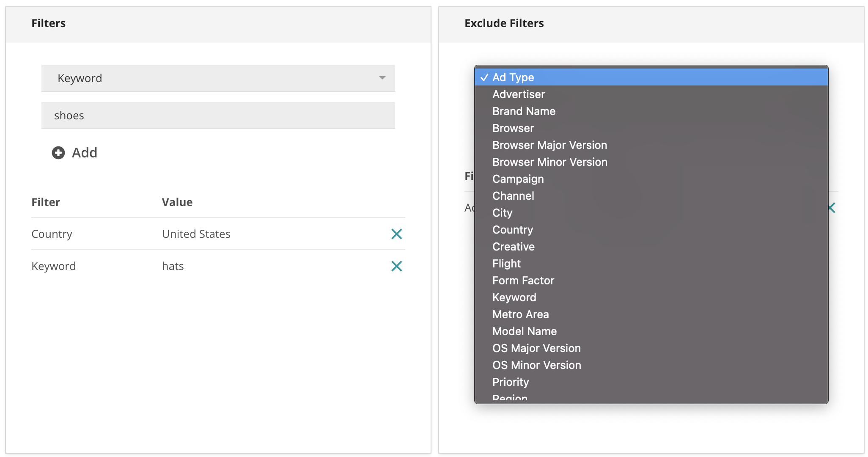Remove the Country United States filter
This screenshot has width=868, height=457.
[396, 234]
